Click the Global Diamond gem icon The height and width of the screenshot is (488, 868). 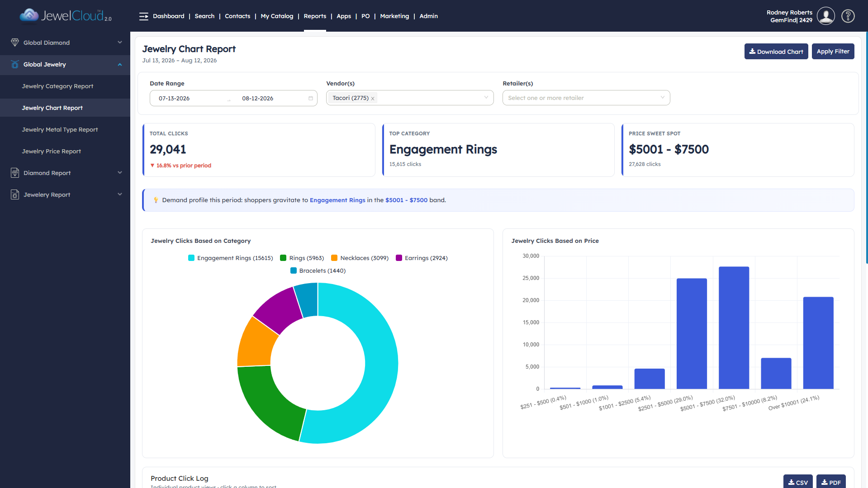coord(15,43)
